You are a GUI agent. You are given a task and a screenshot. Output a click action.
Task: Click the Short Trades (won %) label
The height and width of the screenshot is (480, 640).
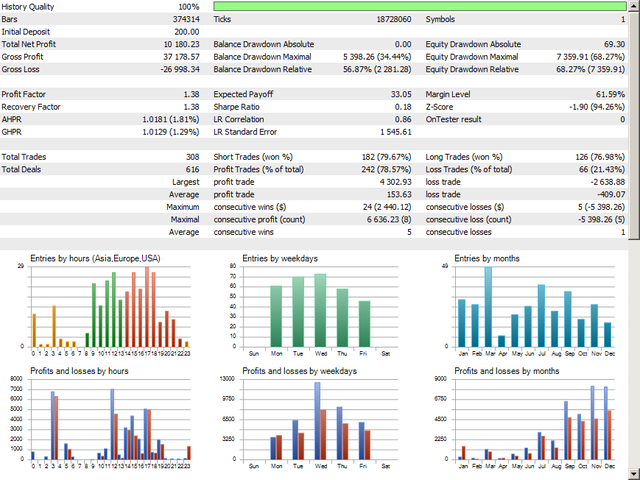[x=256, y=157]
